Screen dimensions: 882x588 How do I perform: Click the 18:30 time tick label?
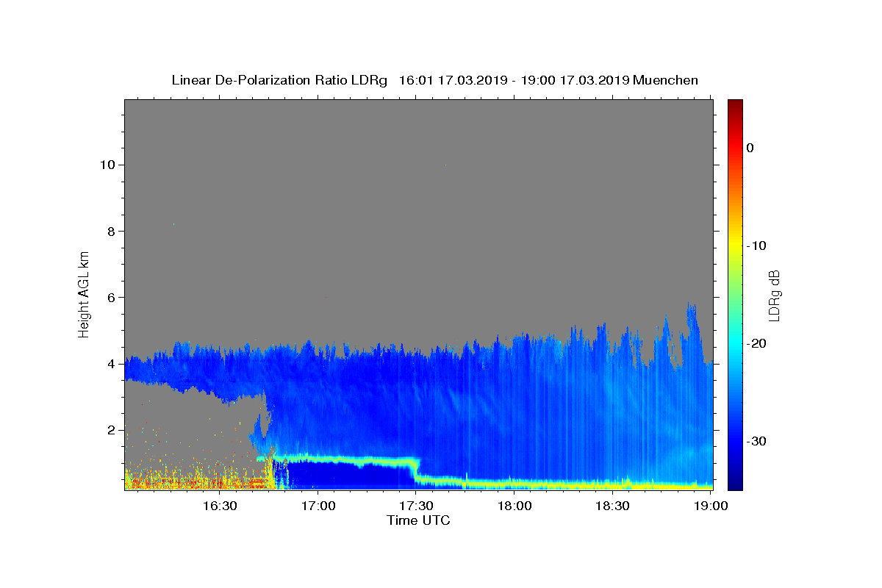tap(612, 506)
